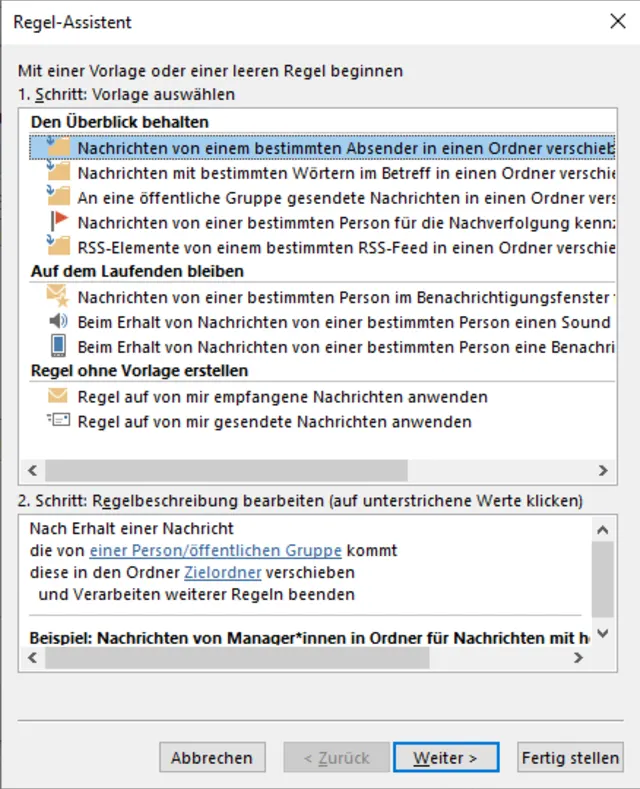The height and width of the screenshot is (789, 640).
Task: Click the 'Abbrechen' button
Action: (212, 758)
